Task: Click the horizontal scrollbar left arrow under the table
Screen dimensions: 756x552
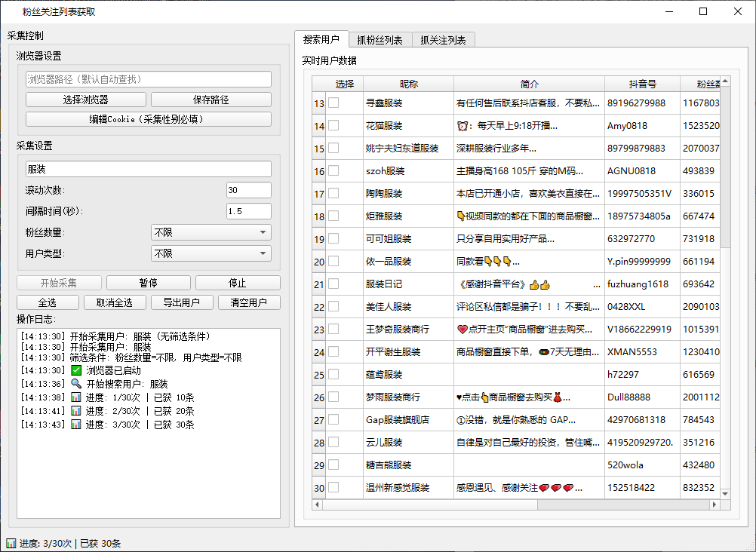Action: click(x=317, y=504)
